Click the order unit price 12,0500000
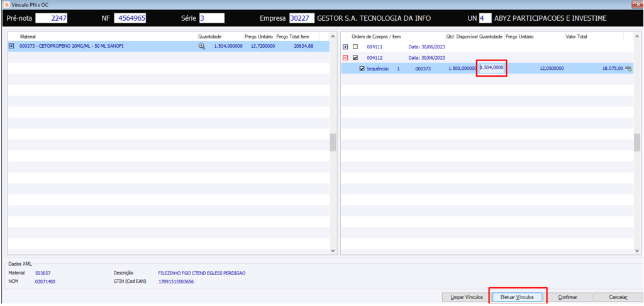 pyautogui.click(x=552, y=69)
